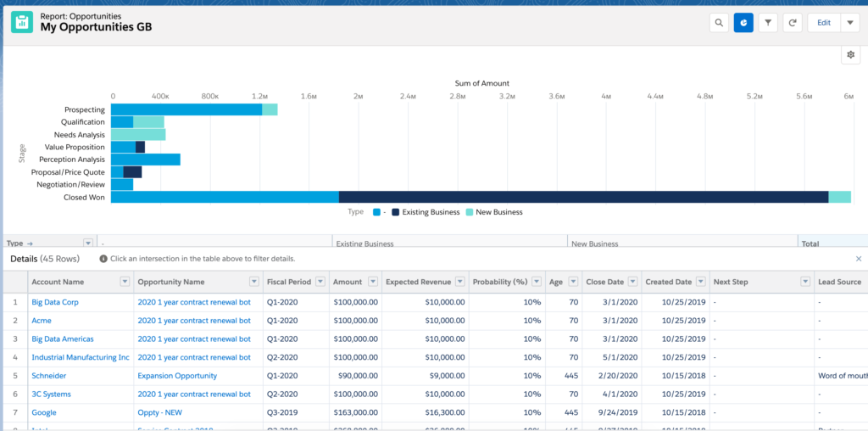Click the $16,300.00 expected revenue cell
The height and width of the screenshot is (431, 868).
(426, 412)
